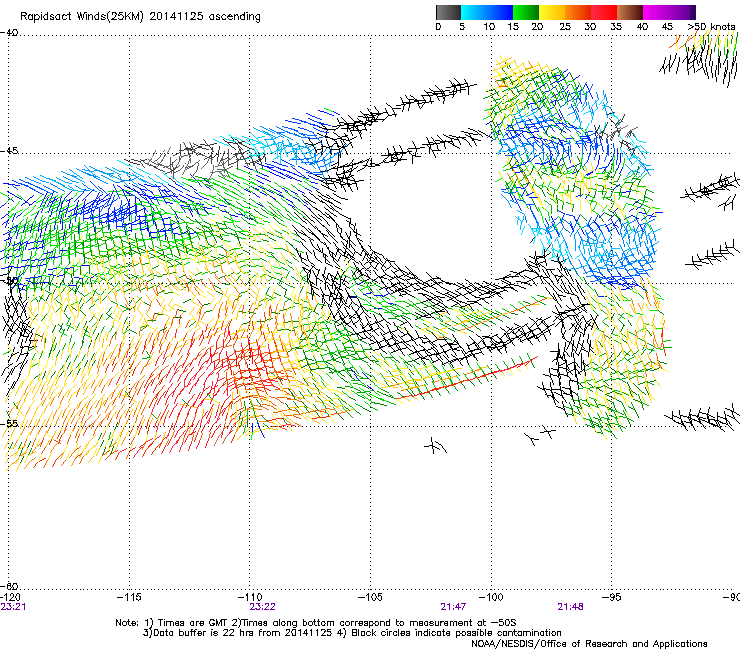
Task: Click the -45 latitude axis label
Action: 9,151
